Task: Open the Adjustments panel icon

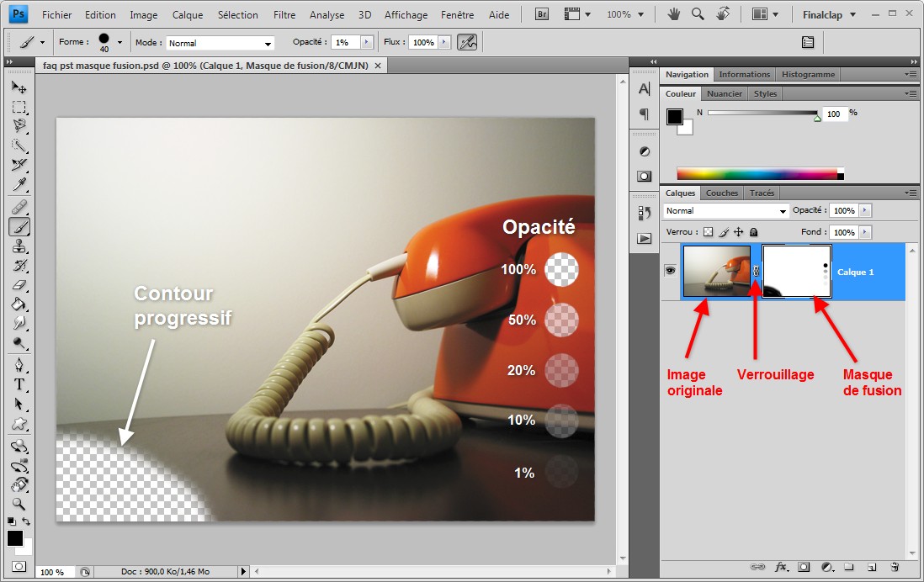Action: click(x=644, y=151)
